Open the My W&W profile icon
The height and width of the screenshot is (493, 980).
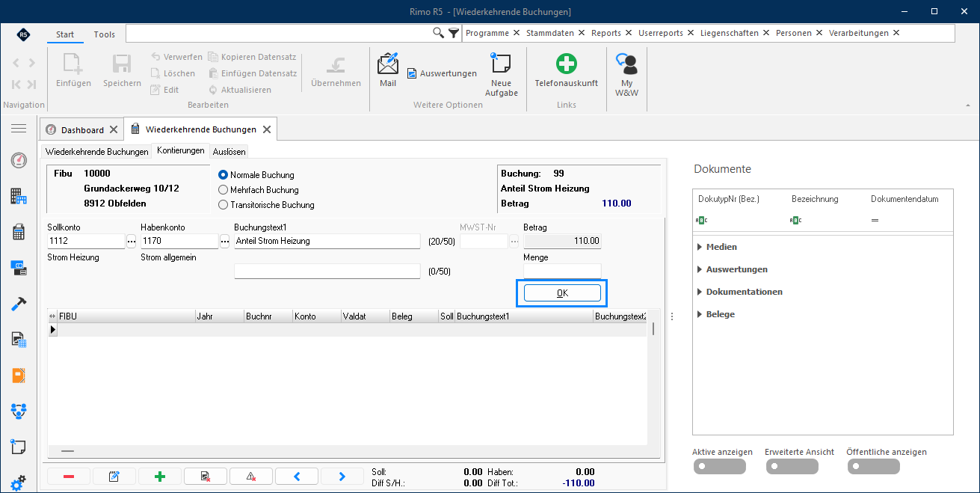coord(626,64)
